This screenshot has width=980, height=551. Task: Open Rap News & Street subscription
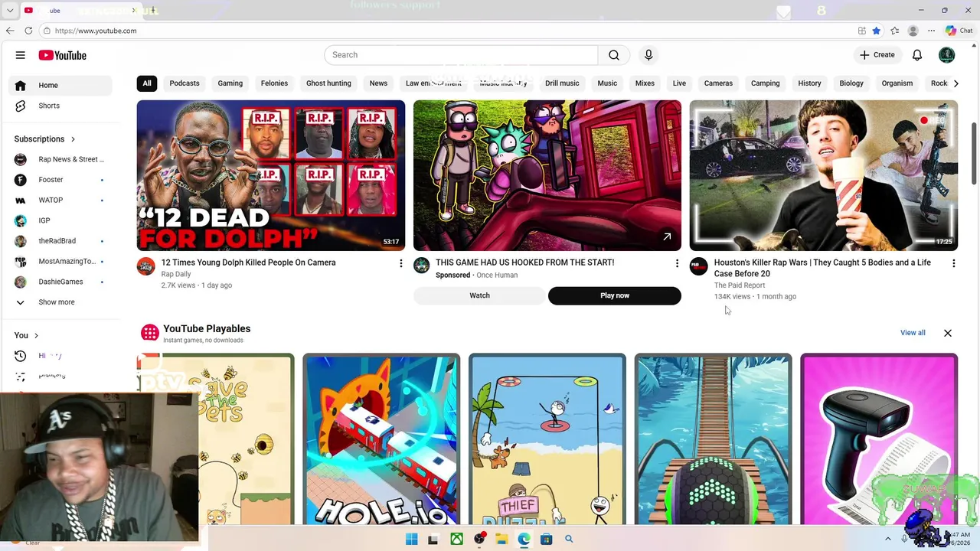click(x=60, y=159)
